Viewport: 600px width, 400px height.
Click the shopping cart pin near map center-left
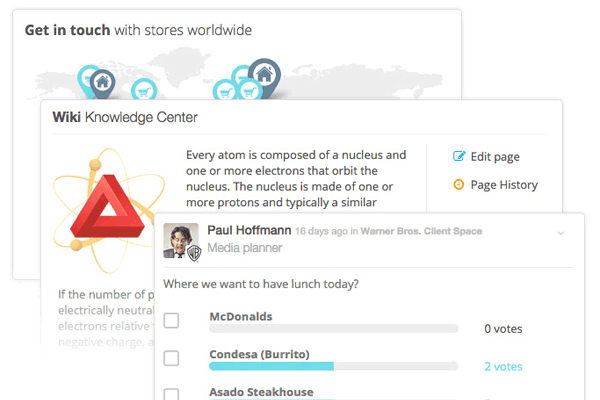pyautogui.click(x=143, y=88)
